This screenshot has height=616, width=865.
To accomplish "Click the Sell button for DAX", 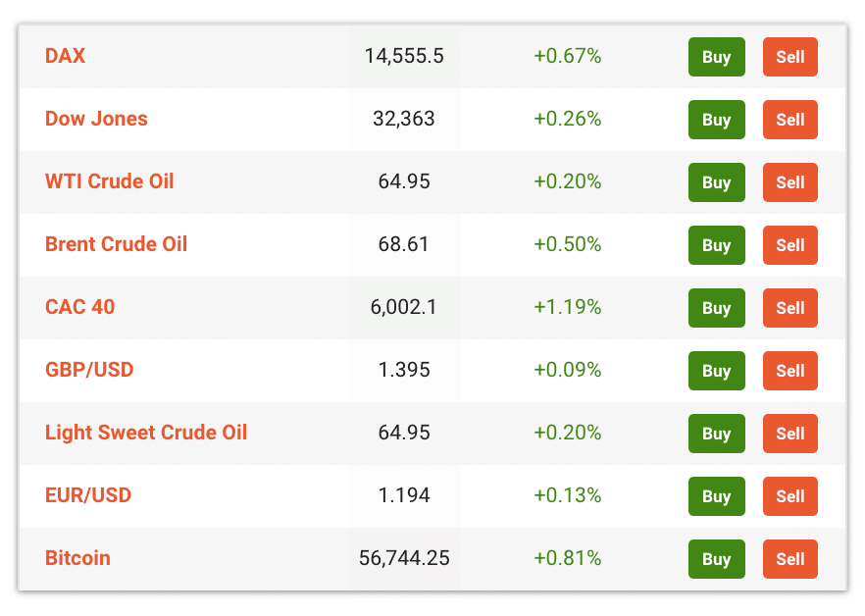I will tap(790, 57).
